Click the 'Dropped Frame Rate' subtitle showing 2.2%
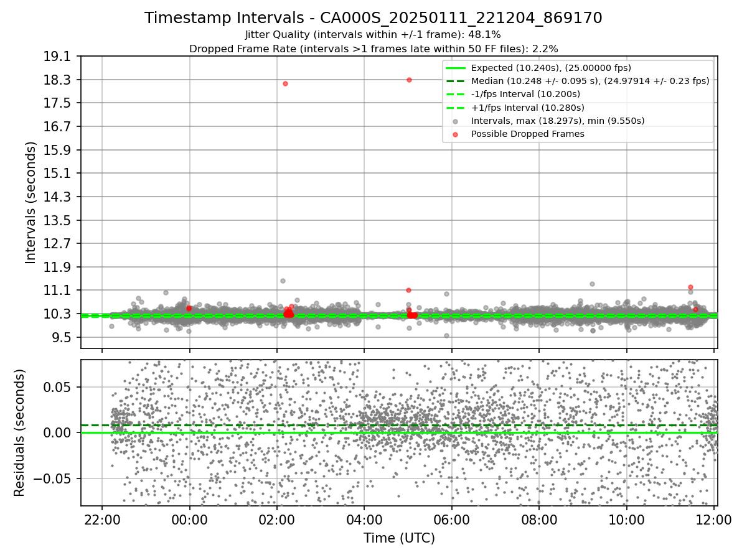Viewport: 747px width, 560px height. (x=374, y=49)
